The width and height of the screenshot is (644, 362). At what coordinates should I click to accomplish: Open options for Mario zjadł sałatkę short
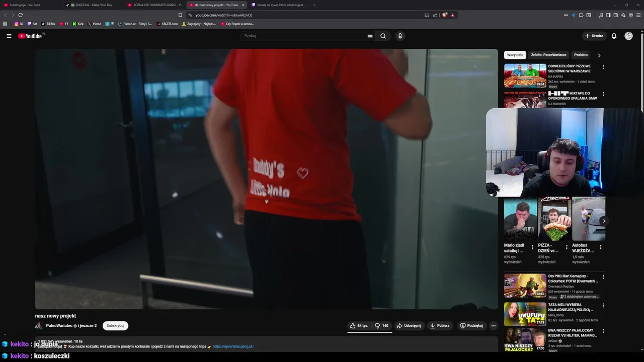pos(533,247)
